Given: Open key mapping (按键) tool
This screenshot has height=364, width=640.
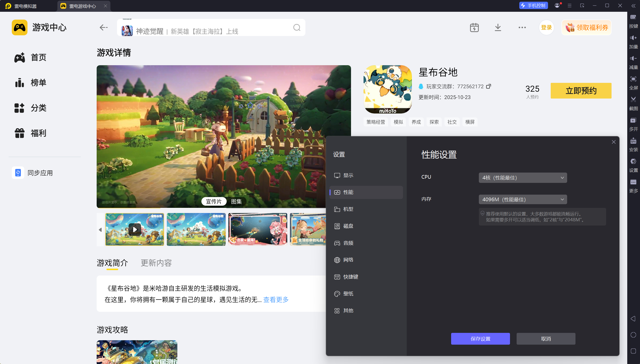Looking at the screenshot, I should [x=633, y=17].
